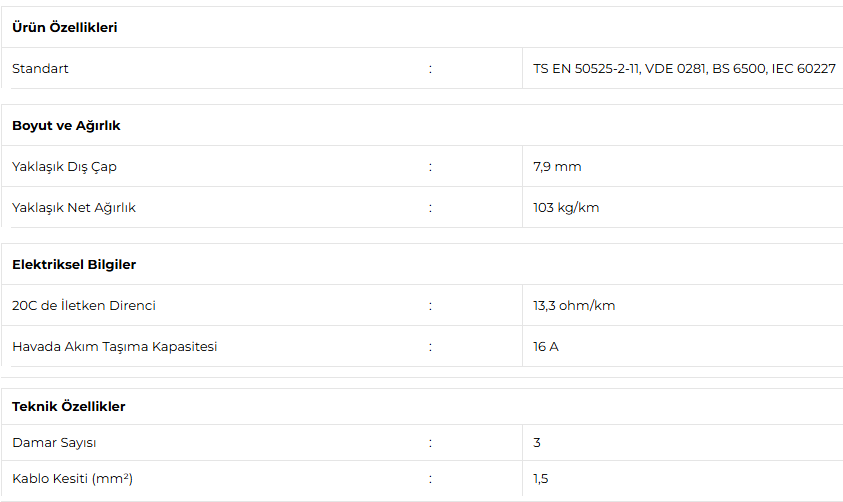
Task: Click Havada Akım Taşıma Kapasitesi label
Action: [115, 347]
